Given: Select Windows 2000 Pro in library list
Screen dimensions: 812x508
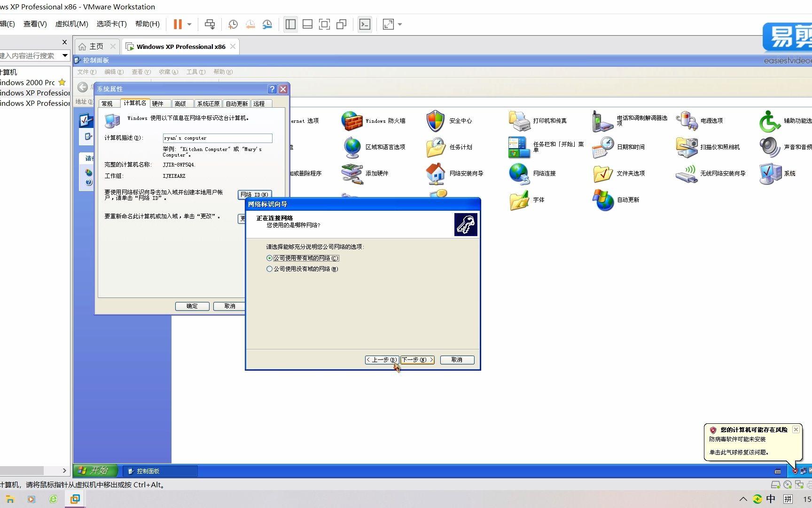Looking at the screenshot, I should pos(28,82).
